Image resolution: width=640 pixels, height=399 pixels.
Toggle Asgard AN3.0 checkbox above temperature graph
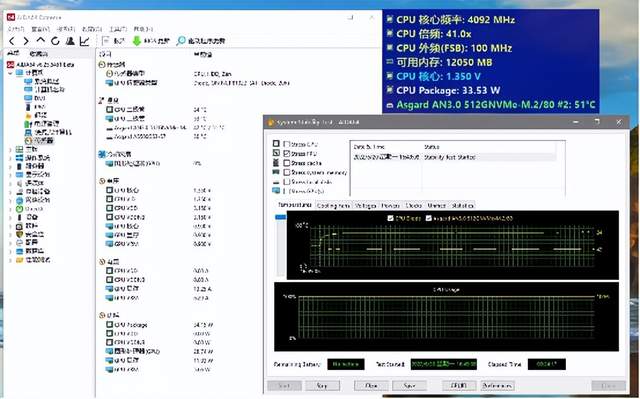[429, 218]
